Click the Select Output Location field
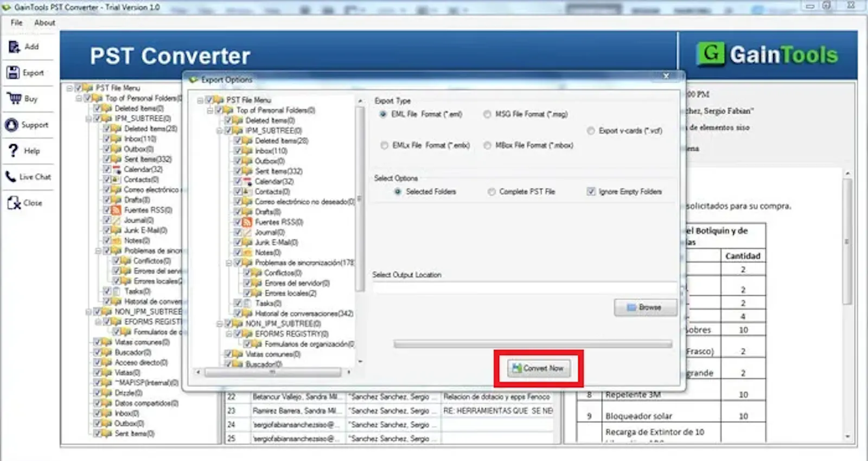 pyautogui.click(x=525, y=288)
